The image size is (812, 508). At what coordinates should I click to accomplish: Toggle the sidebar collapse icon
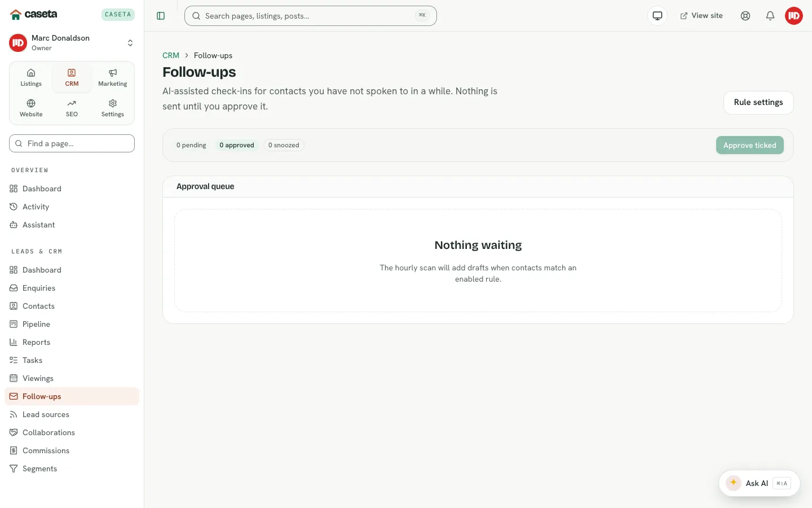[x=161, y=16]
